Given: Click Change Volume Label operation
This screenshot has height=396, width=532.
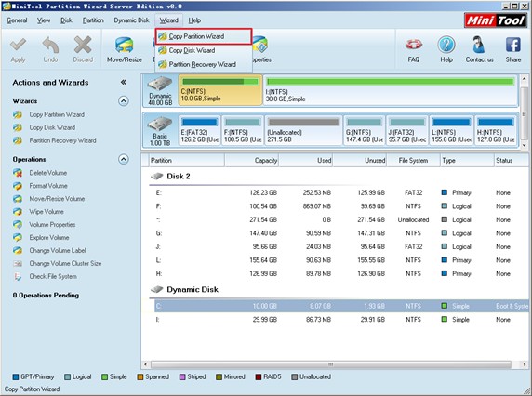Looking at the screenshot, I should point(58,250).
